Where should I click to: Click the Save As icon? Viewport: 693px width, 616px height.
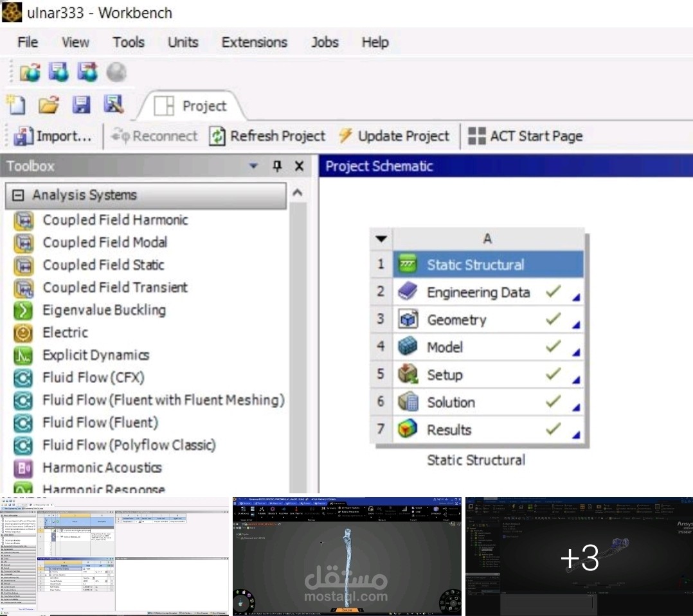click(x=114, y=105)
